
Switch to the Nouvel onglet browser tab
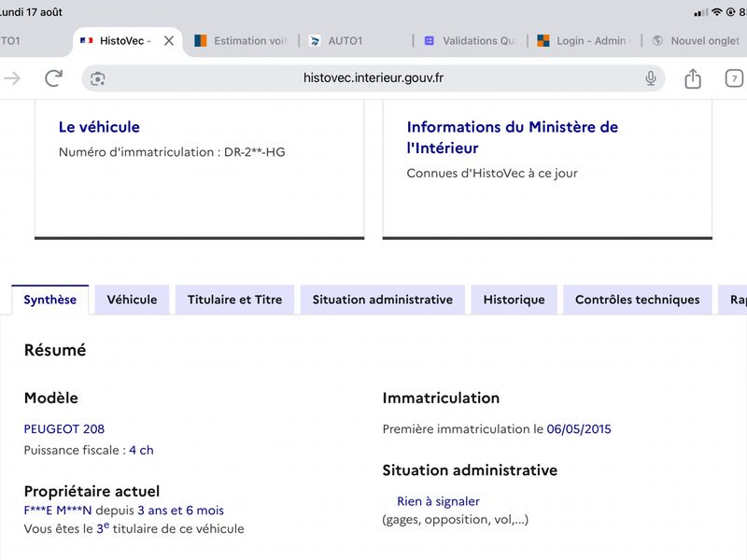point(697,41)
